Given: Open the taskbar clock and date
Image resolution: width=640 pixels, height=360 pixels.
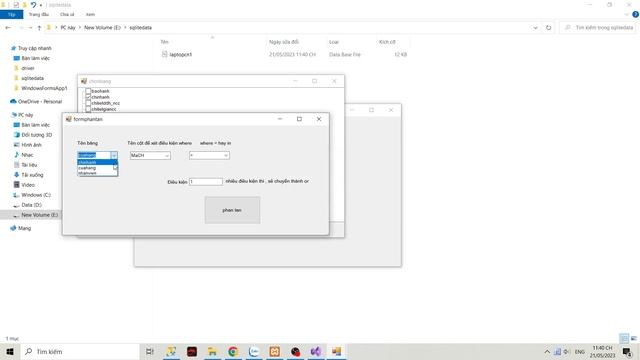Looking at the screenshot, I should 602,351.
